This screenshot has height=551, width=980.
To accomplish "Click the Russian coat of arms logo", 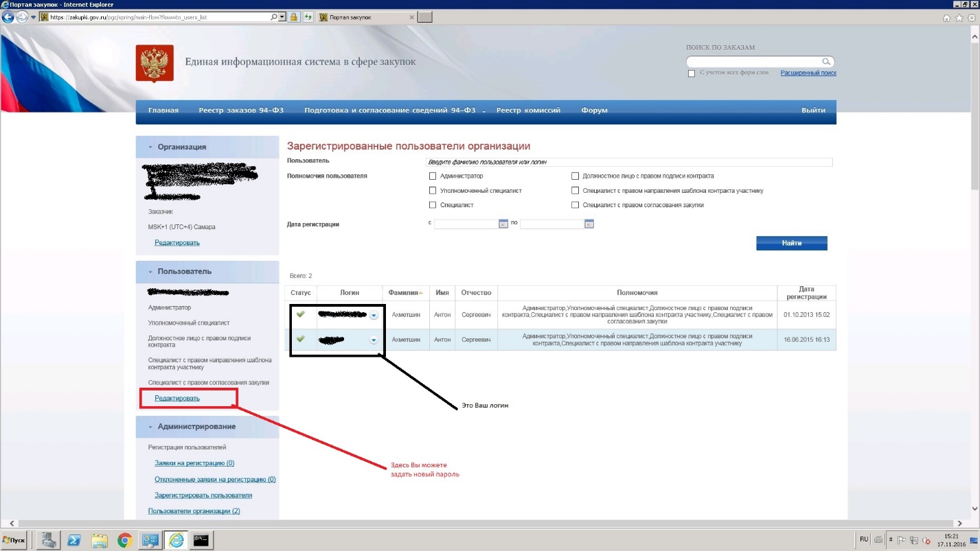I will 155,63.
